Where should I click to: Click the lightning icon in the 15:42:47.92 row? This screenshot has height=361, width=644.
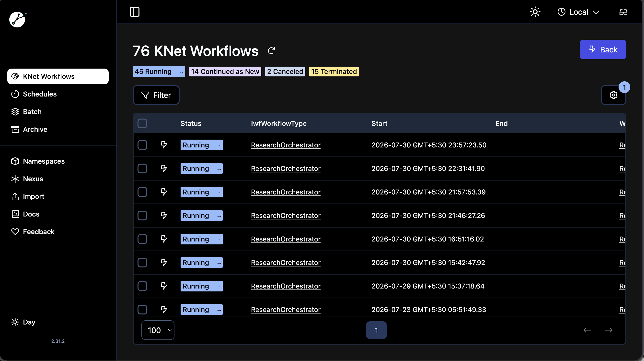click(x=164, y=263)
